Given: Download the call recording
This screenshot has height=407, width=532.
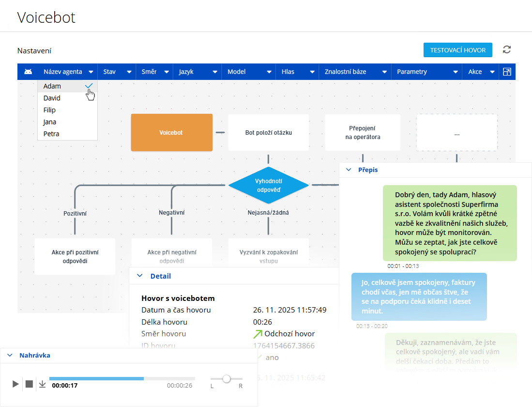Looking at the screenshot, I should (x=42, y=384).
